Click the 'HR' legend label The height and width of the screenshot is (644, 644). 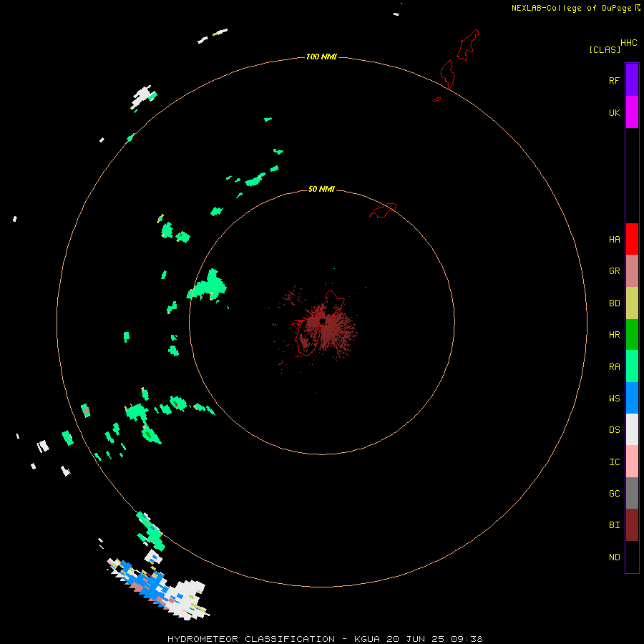(x=614, y=335)
